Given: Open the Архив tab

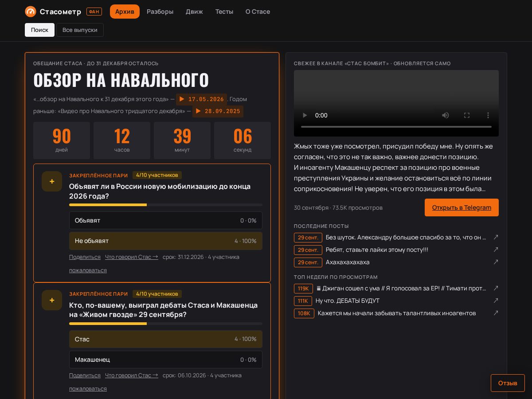Looking at the screenshot, I should pyautogui.click(x=125, y=12).
